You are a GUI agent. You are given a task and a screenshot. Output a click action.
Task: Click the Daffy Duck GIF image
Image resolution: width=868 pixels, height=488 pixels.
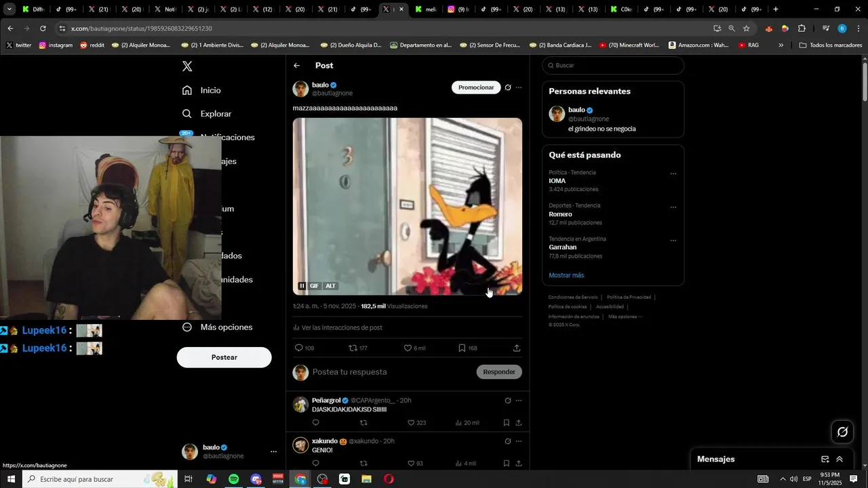pyautogui.click(x=408, y=207)
